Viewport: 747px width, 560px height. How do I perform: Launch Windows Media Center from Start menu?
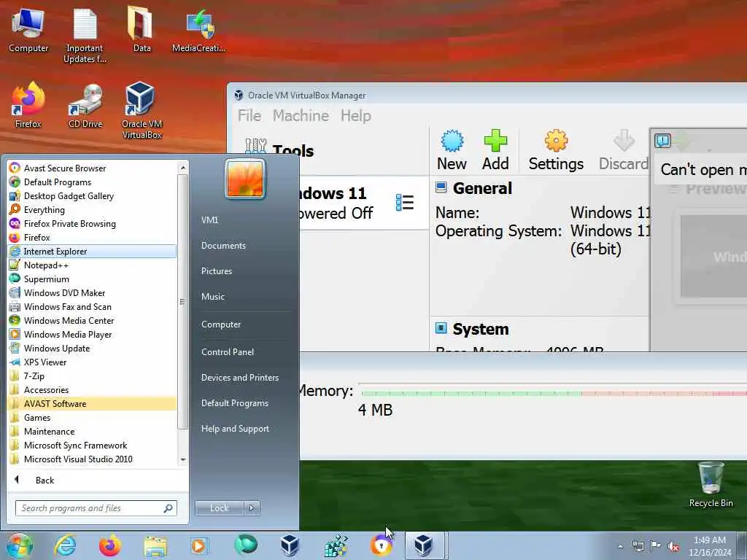[x=91, y=321]
